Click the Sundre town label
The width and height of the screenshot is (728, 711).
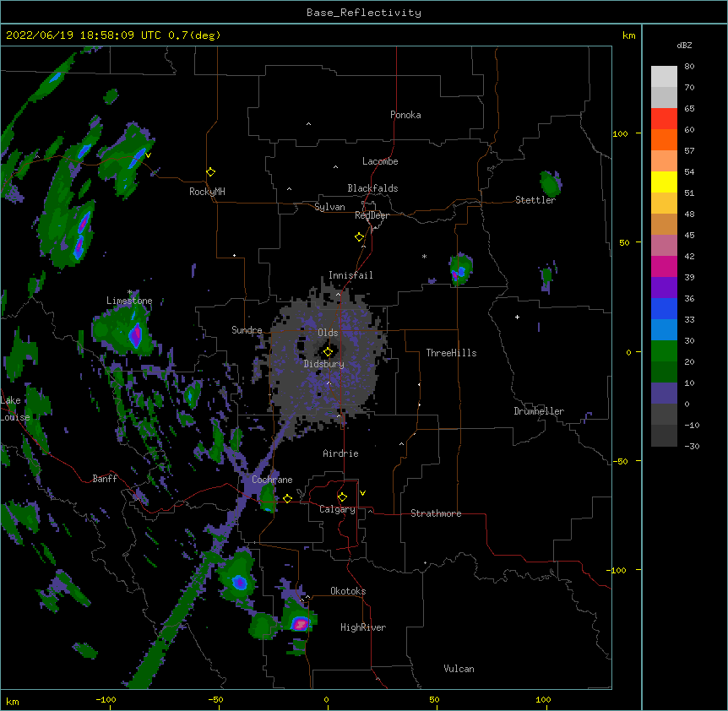247,330
